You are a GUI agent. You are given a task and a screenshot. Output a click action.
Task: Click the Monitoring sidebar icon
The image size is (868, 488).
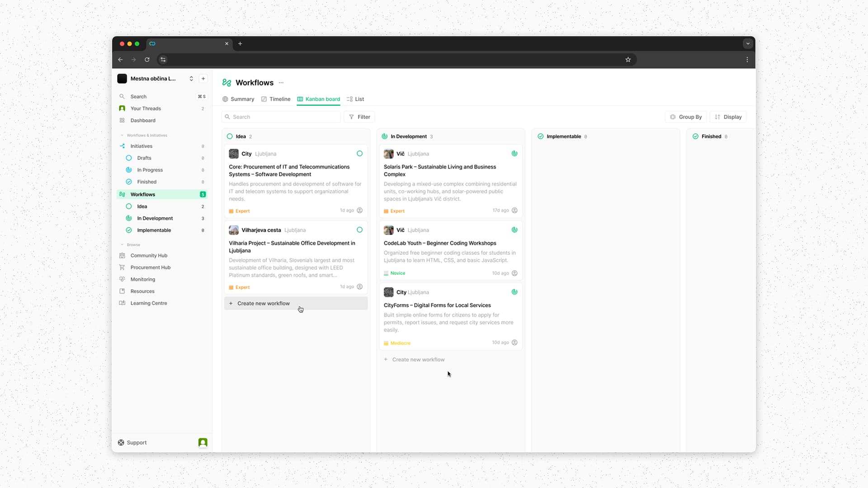point(122,280)
